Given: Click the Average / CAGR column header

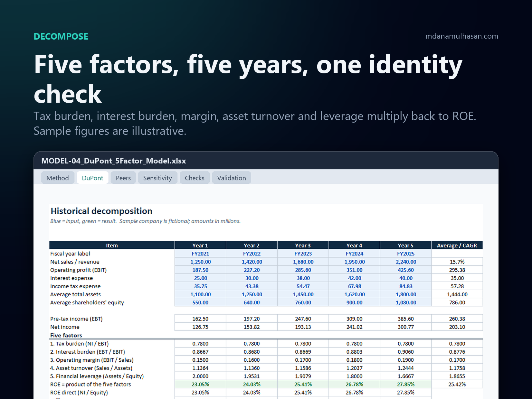Looking at the screenshot, I should click(457, 245).
